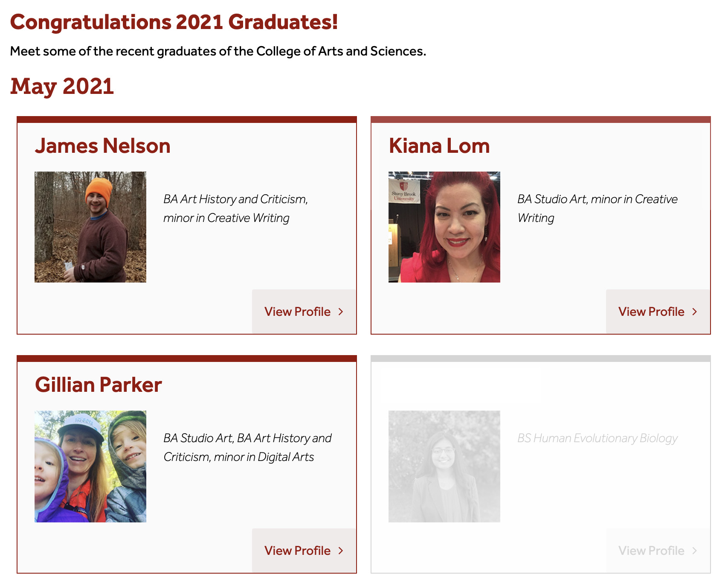Viewport: 728px width, 586px height.
Task: Click Kiana Lom's BA Studio Art degree text
Action: coord(597,209)
